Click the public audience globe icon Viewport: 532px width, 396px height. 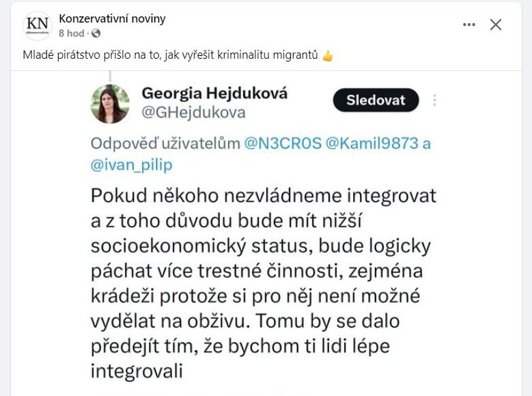[x=96, y=33]
